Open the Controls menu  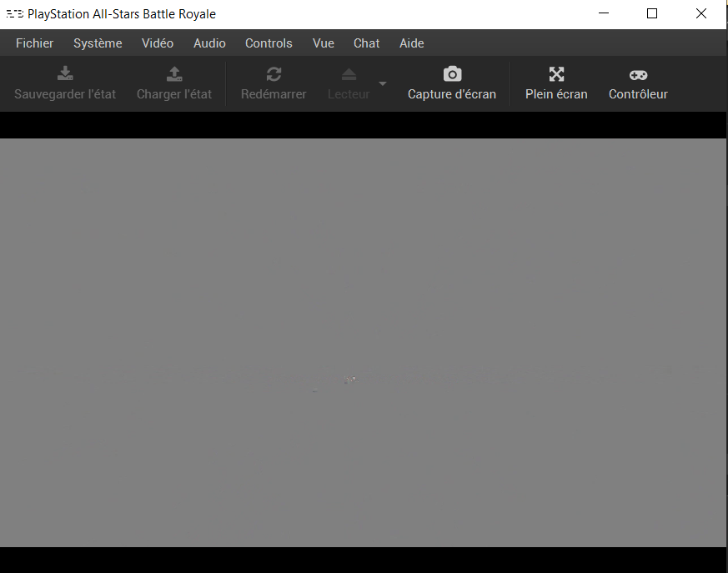pyautogui.click(x=269, y=43)
